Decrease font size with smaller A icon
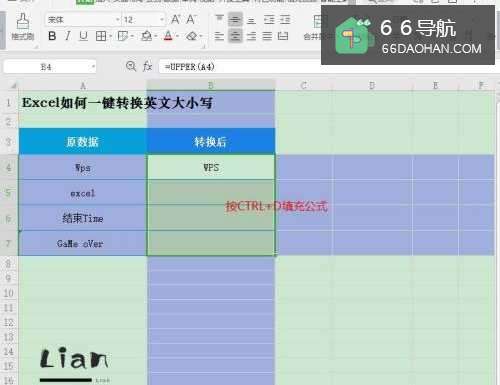500x385 pixels. point(191,19)
